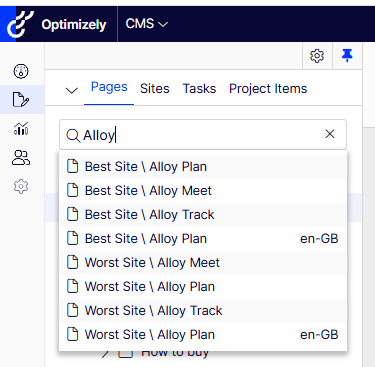Open the users icon in sidebar

[x=21, y=158]
